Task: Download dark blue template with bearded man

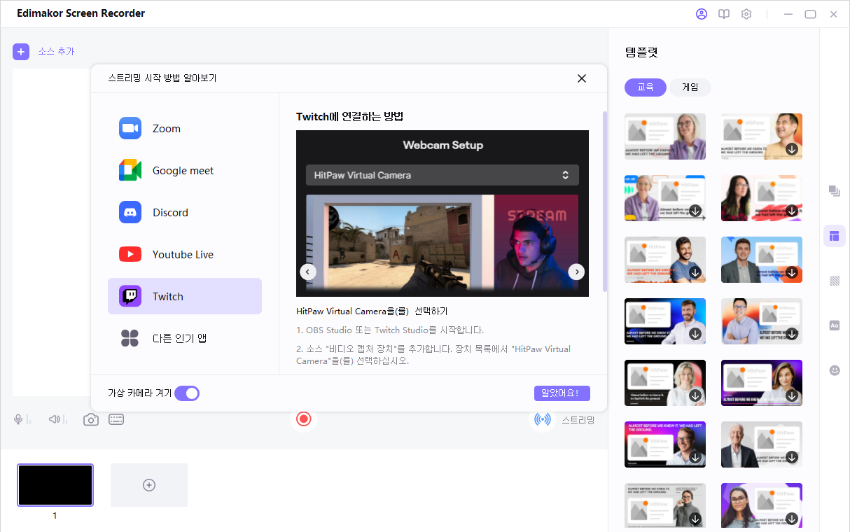Action: [x=696, y=334]
